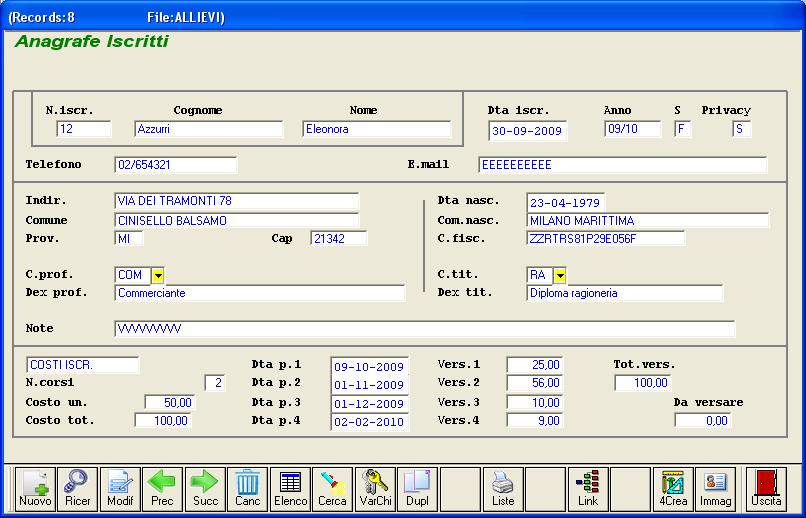Image resolution: width=806 pixels, height=518 pixels.
Task: Open the Liste printer reports
Action: (x=503, y=489)
